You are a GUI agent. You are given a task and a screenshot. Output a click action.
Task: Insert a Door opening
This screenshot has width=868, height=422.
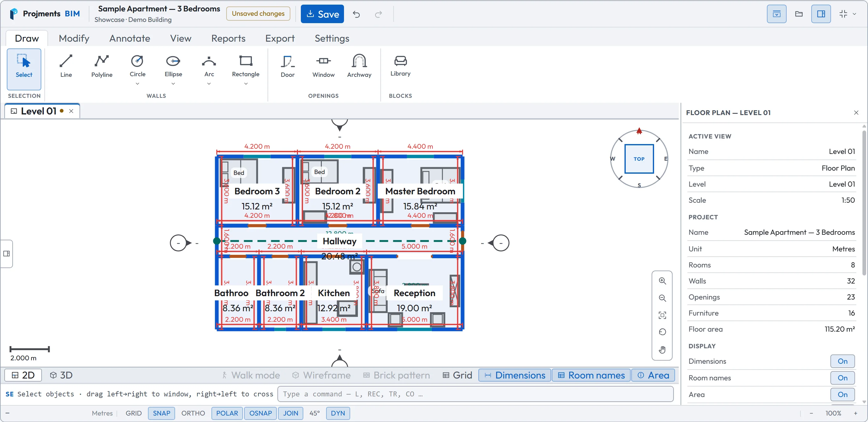[x=287, y=66]
